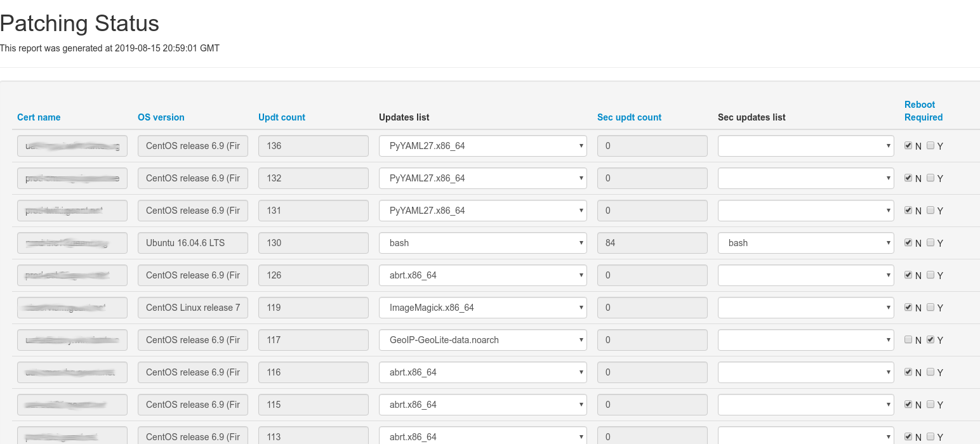980x444 pixels.
Task: Open the ImageMagick.x86_64 updates dropdown
Action: click(x=483, y=308)
